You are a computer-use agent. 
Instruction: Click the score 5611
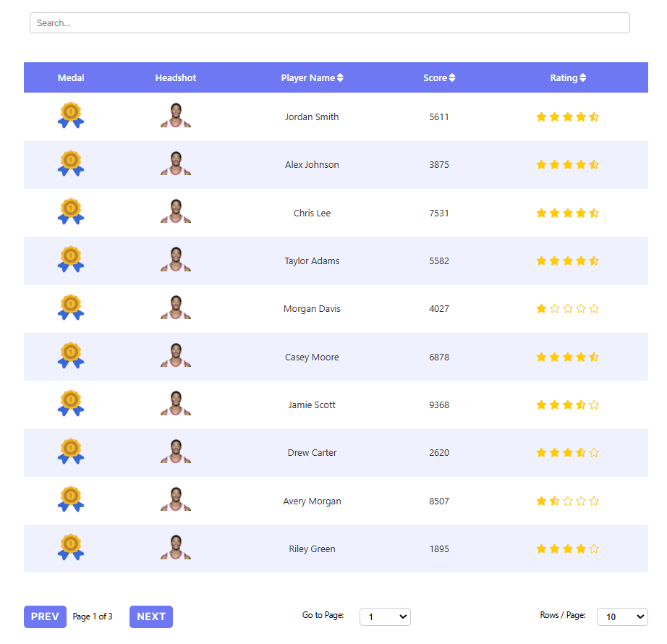[439, 117]
